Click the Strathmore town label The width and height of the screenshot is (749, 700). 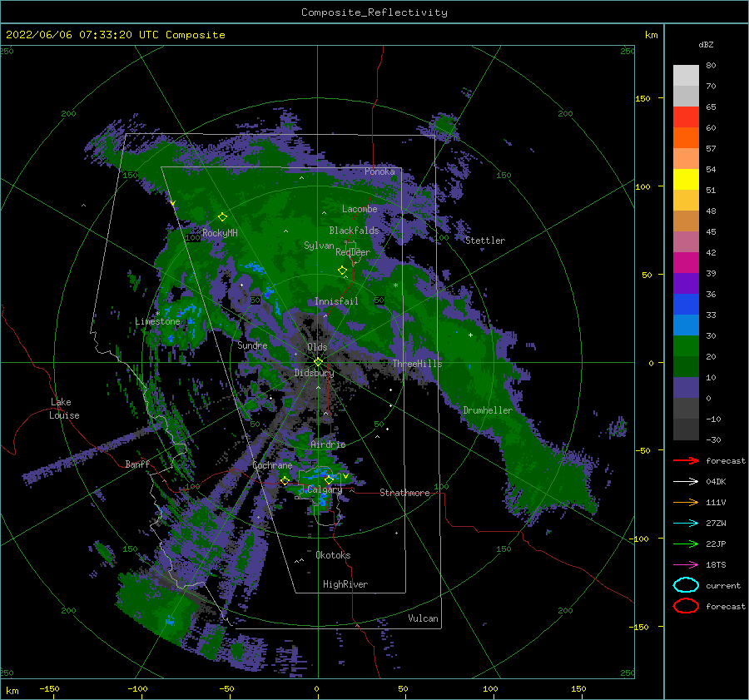coord(404,493)
